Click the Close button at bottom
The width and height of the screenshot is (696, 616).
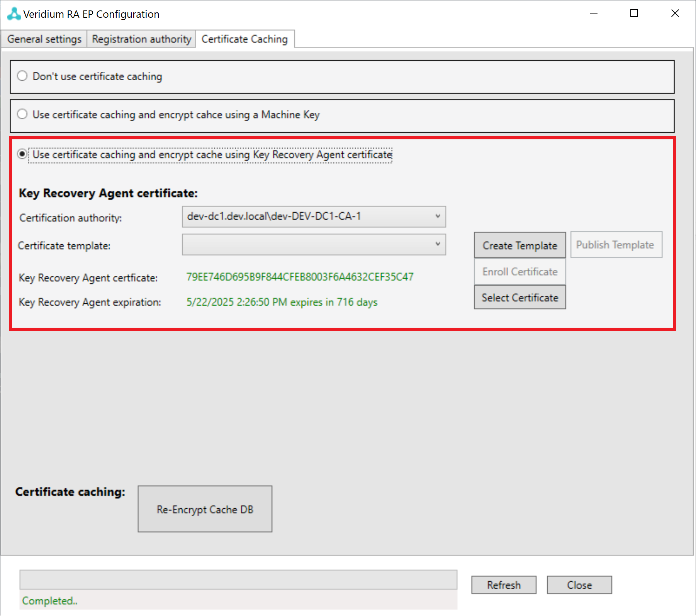(x=579, y=585)
